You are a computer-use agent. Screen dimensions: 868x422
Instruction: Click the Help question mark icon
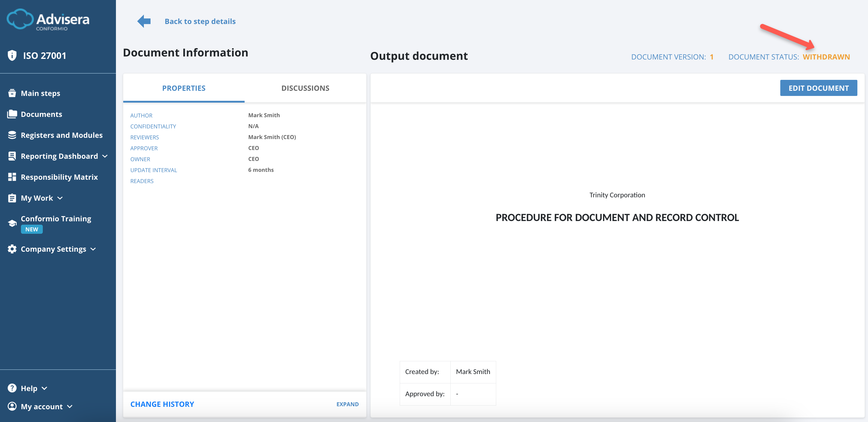click(12, 388)
